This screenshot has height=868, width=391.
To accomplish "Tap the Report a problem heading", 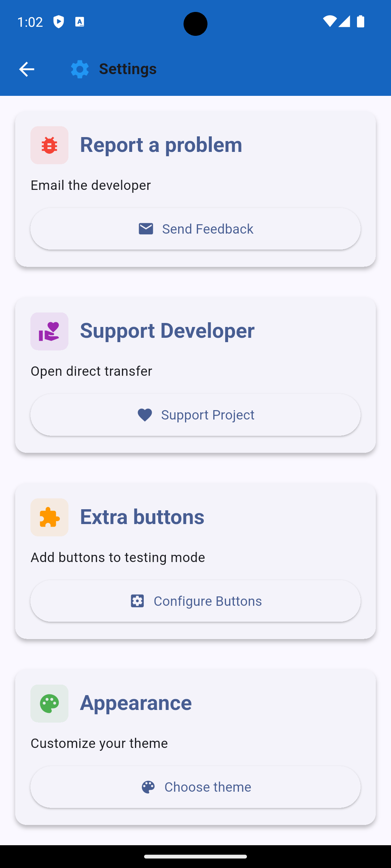I will 161,145.
